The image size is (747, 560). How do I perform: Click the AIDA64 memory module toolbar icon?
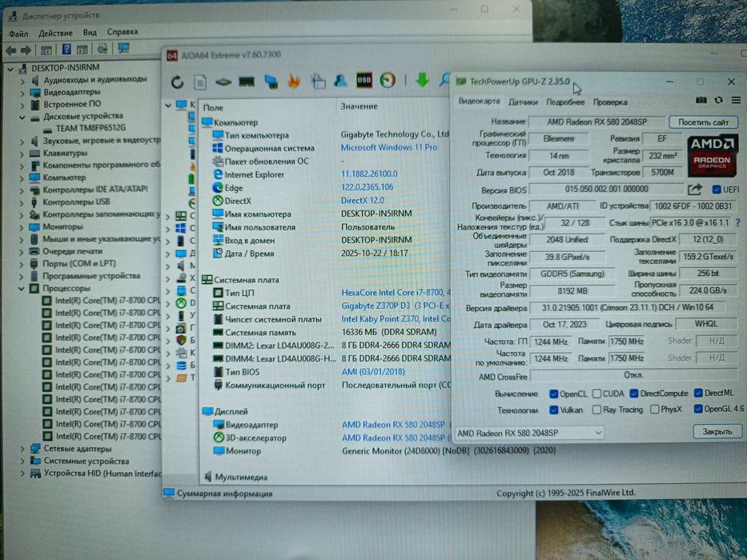coord(247,82)
